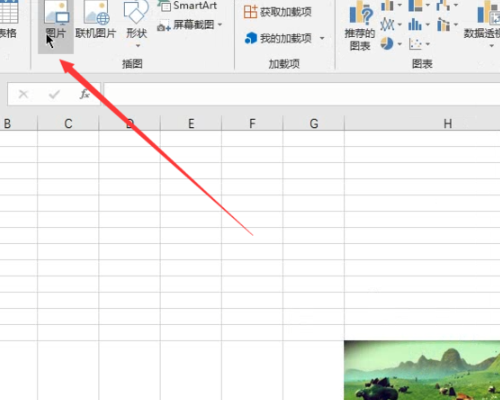Viewport: 500px width, 400px height.
Task: Select the statistic histogram chart icon
Action: [x=415, y=25]
